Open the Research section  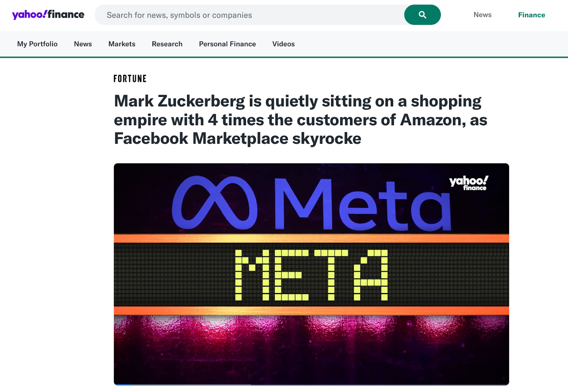click(x=167, y=44)
